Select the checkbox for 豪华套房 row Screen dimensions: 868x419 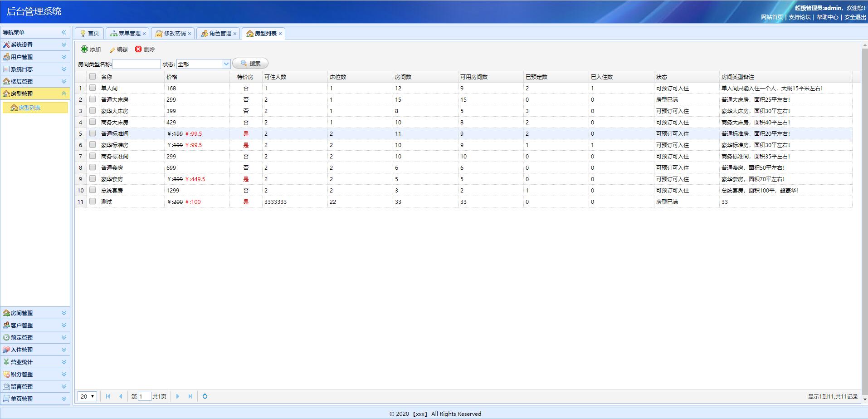point(93,178)
